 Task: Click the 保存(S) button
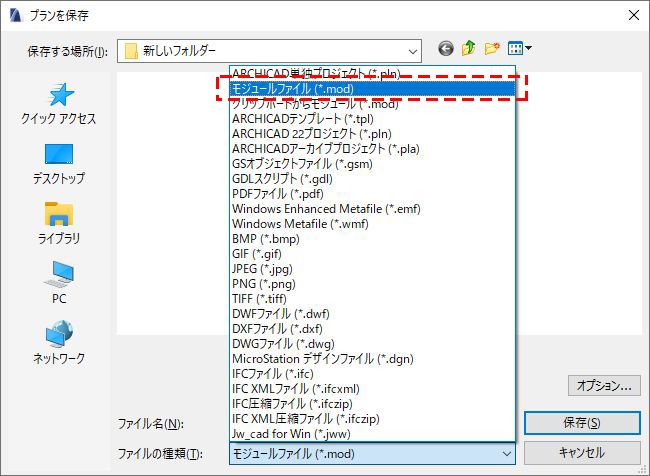point(582,423)
